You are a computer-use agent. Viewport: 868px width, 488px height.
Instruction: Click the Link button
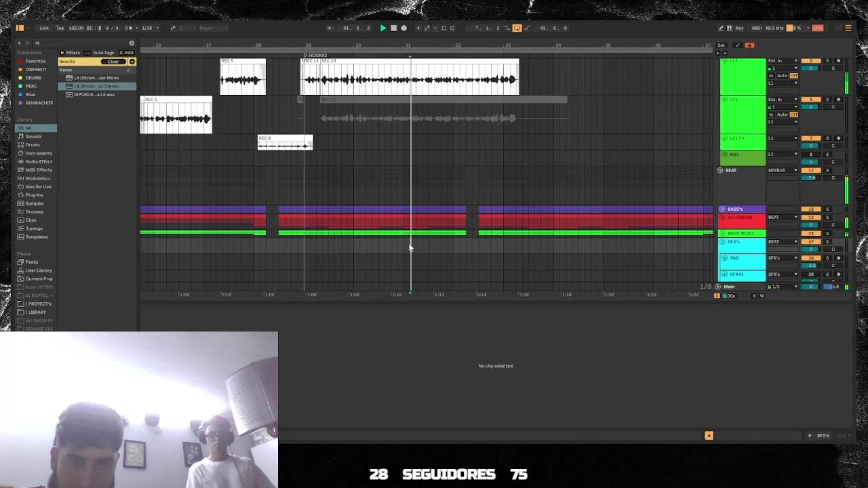point(44,28)
